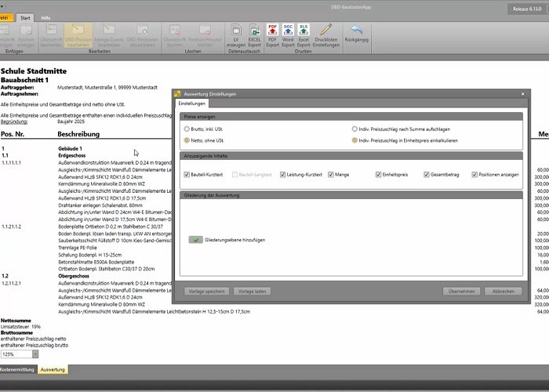Select Brutto, inkl. USt. radio option
Image resolution: width=549 pixels, height=392 pixels.
pyautogui.click(x=187, y=129)
